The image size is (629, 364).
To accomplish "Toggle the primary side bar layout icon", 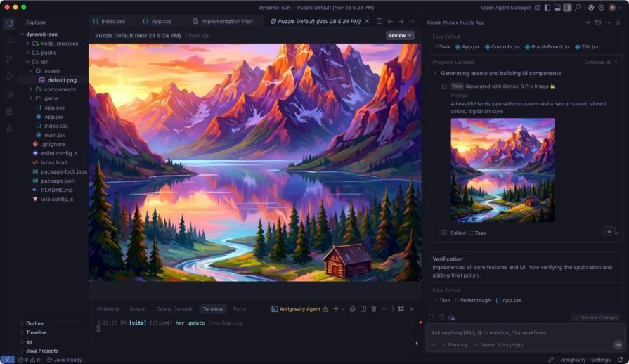I will click(x=546, y=7).
